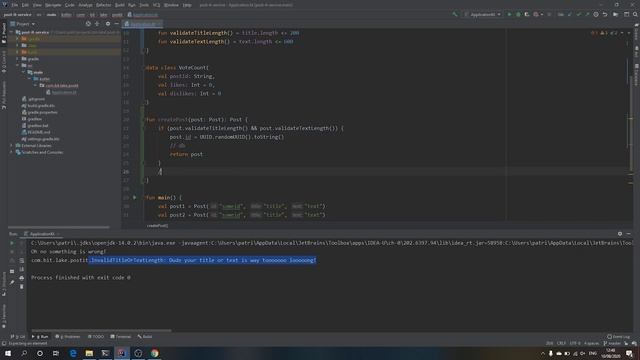Select settings.gradle.kts in project tree

coord(40,139)
